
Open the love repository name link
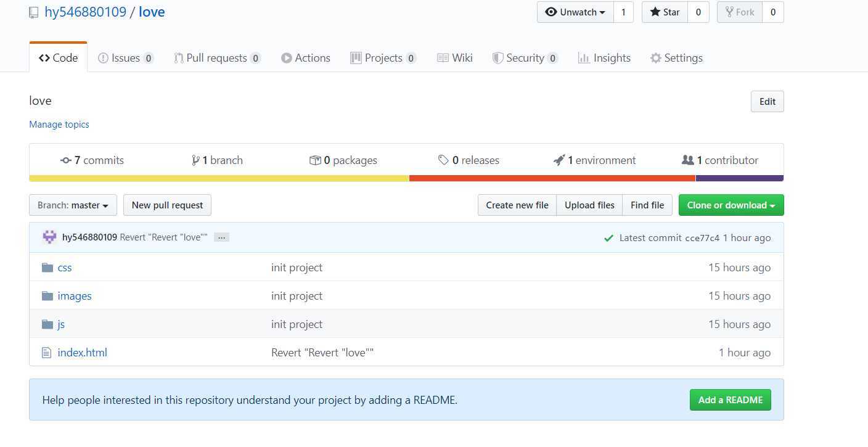(x=152, y=12)
